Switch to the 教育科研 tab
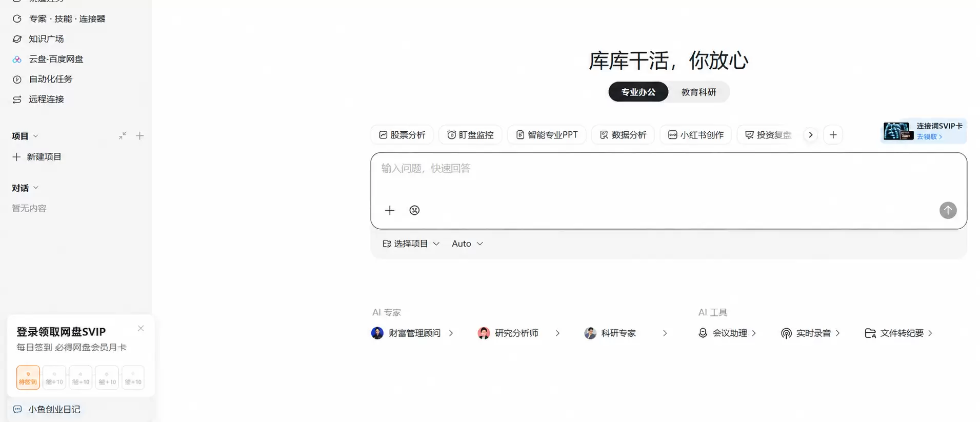The height and width of the screenshot is (422, 980). click(698, 92)
